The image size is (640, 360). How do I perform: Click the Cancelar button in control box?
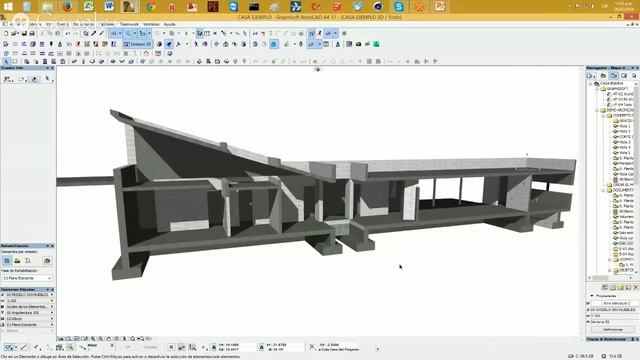150,347
